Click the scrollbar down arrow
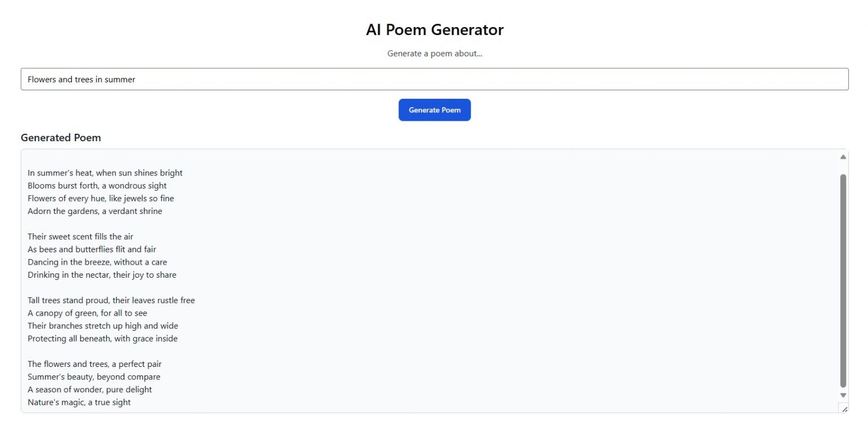Viewport: 868px width, 429px height. pyautogui.click(x=842, y=395)
